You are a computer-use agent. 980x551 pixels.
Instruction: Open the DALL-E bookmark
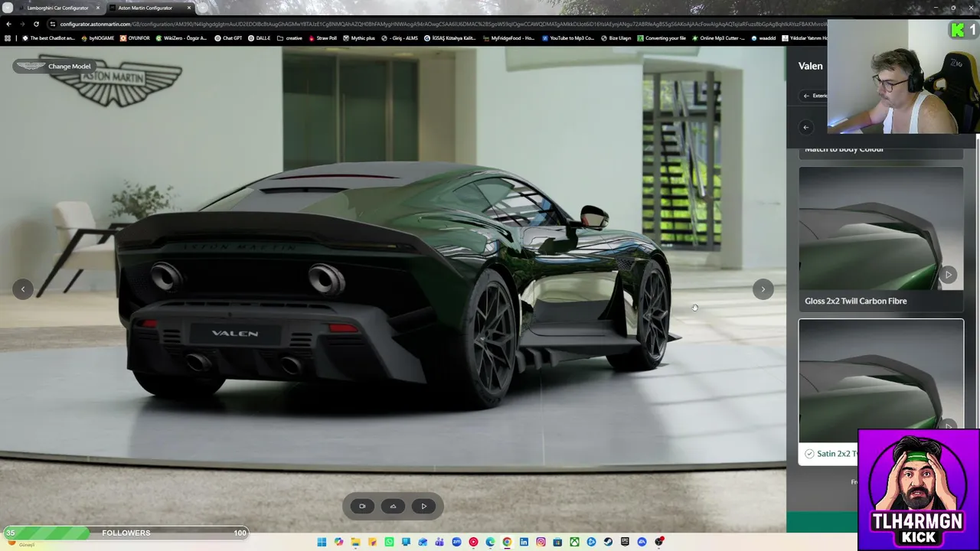(x=260, y=38)
